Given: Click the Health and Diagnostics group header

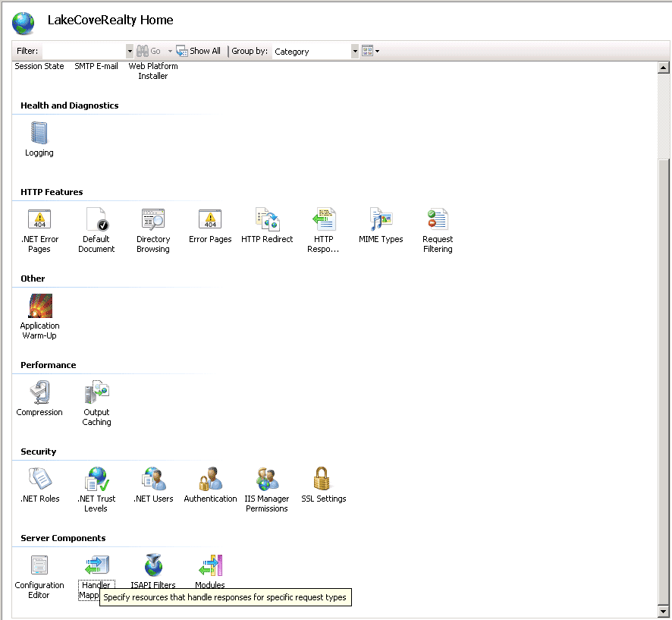Looking at the screenshot, I should (70, 105).
